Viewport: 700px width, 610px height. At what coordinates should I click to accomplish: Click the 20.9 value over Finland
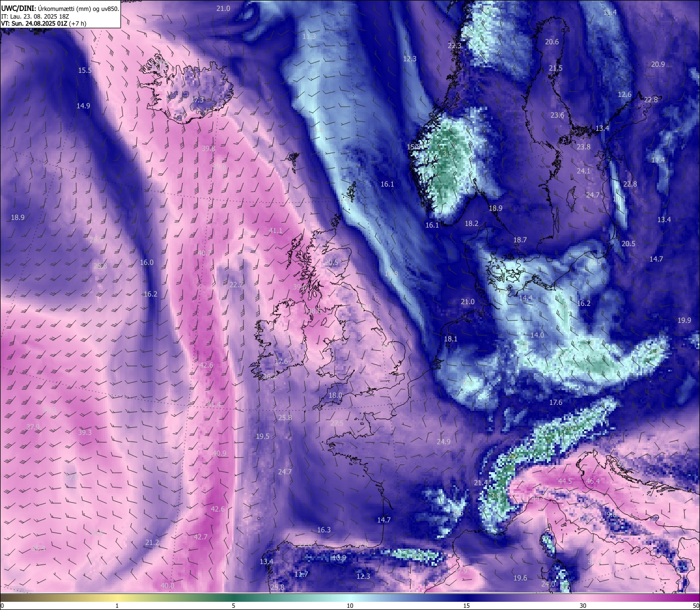tap(658, 64)
